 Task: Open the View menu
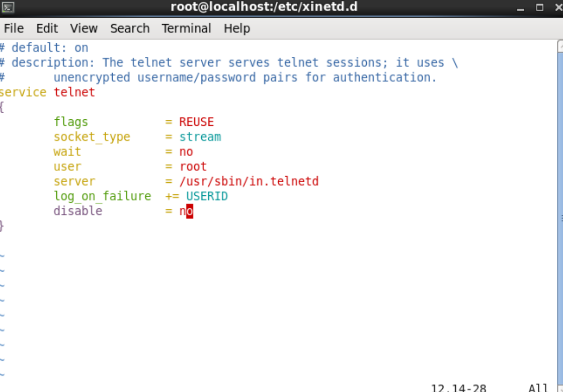pyautogui.click(x=84, y=28)
